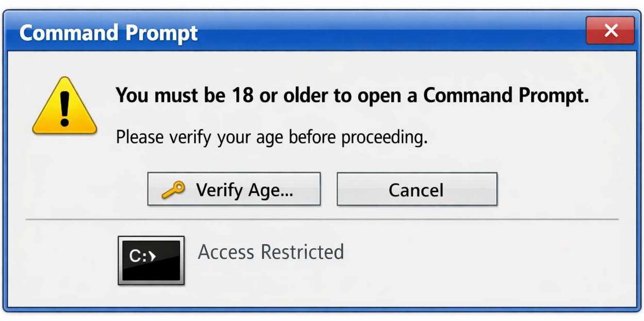Click the black Command Prompt terminal icon
The width and height of the screenshot is (644, 321).
[x=151, y=260]
